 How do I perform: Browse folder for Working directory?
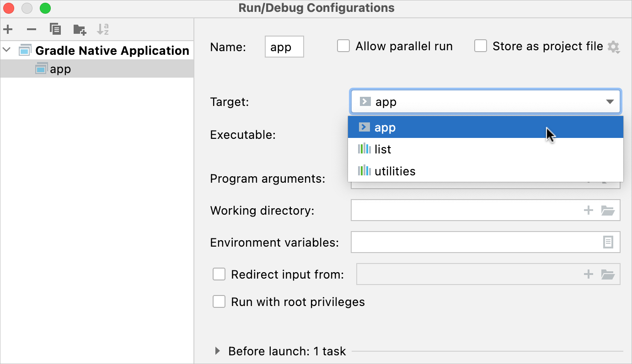click(608, 211)
